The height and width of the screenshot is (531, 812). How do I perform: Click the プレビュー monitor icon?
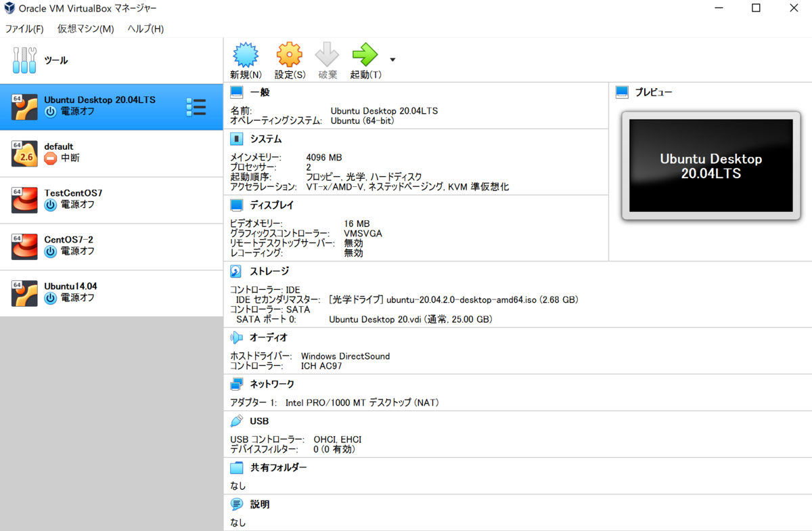622,92
